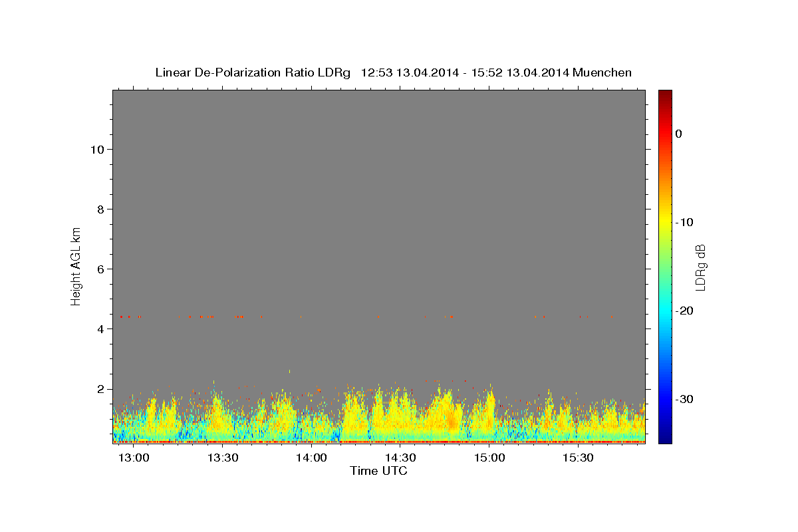Image resolution: width=798 pixels, height=532 pixels.
Task: Click the 'Time UTC' x-axis label
Action: click(x=378, y=471)
